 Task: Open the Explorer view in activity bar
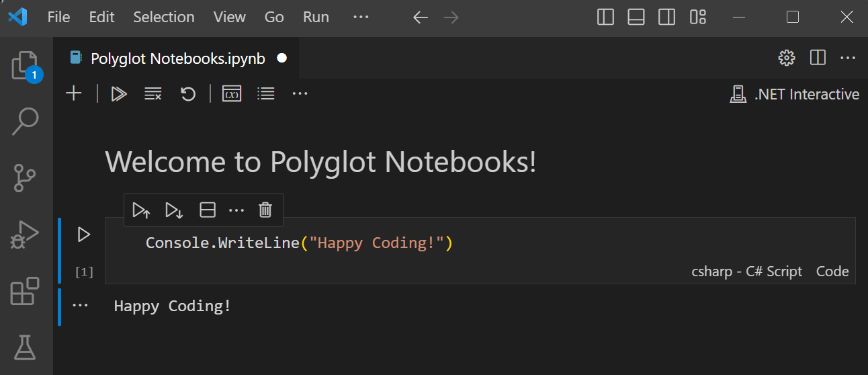click(x=25, y=66)
